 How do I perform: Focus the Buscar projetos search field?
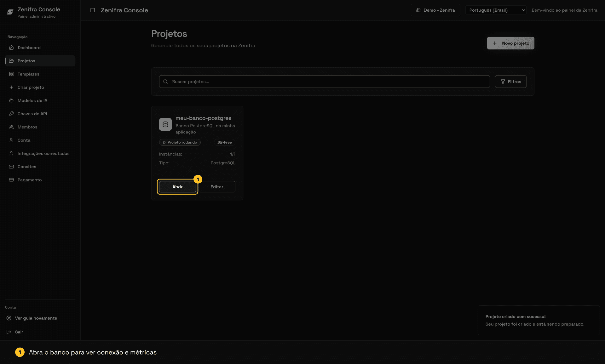point(324,82)
